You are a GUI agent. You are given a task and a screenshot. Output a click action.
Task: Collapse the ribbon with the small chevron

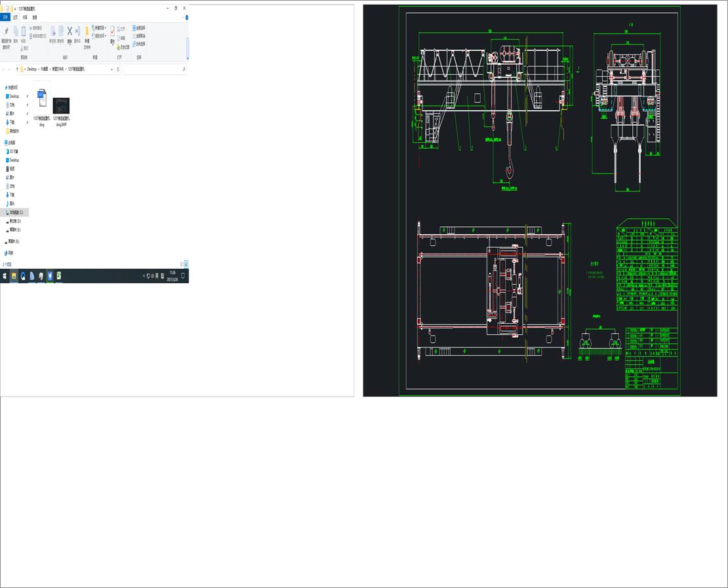[183, 18]
